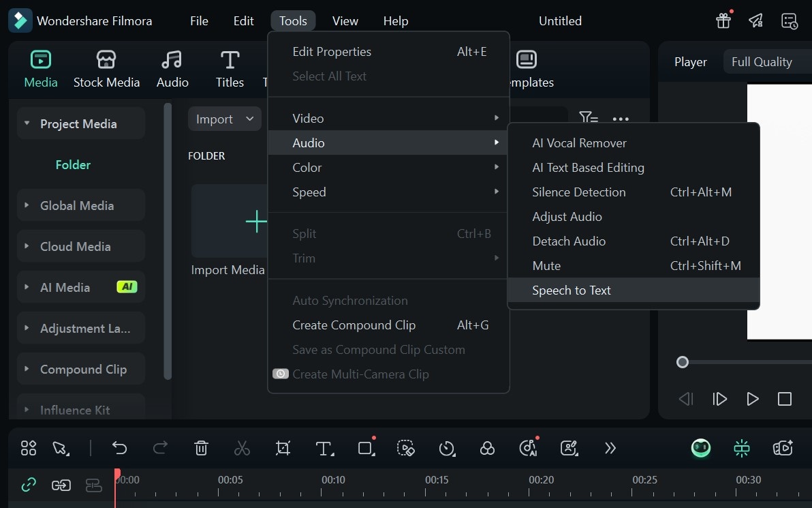Viewport: 812px width, 508px height.
Task: Click the rectangle shape tool
Action: point(366,448)
